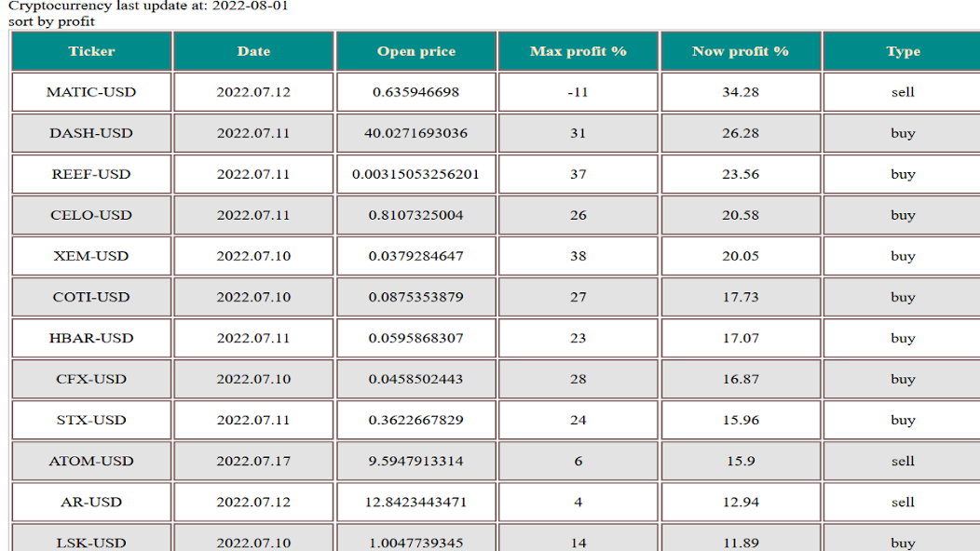Click open price 40.0271693036 cell
980x551 pixels.
click(x=416, y=133)
